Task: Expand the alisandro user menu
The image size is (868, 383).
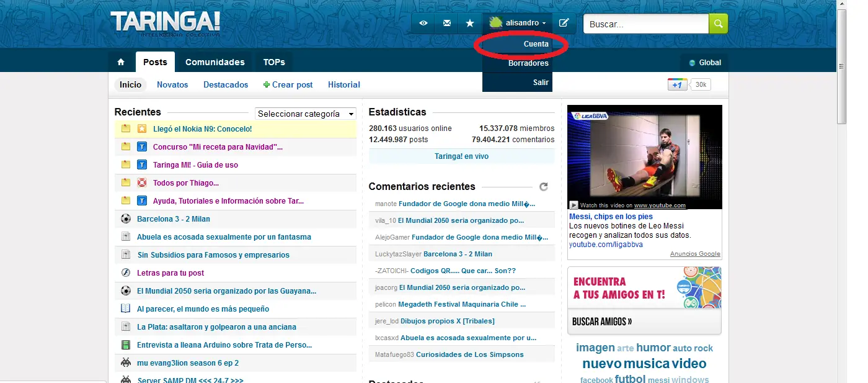Action: (518, 23)
